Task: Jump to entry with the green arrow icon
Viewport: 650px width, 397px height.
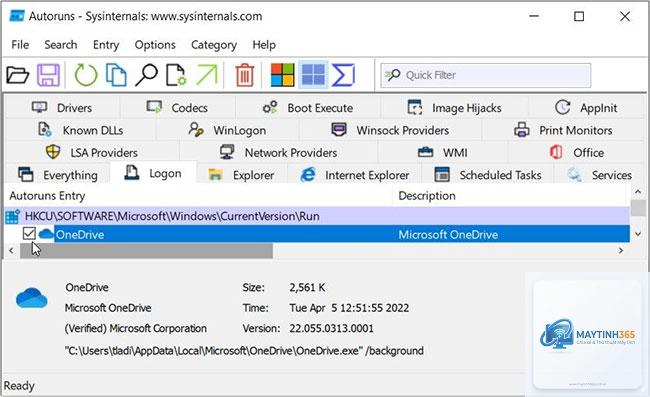Action: pyautogui.click(x=206, y=75)
